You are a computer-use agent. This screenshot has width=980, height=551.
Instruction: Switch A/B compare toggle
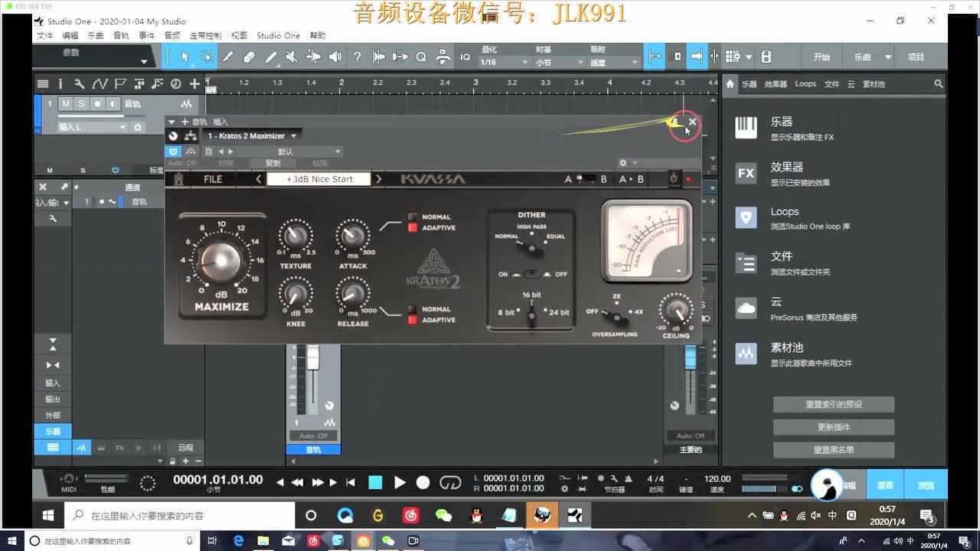click(585, 179)
